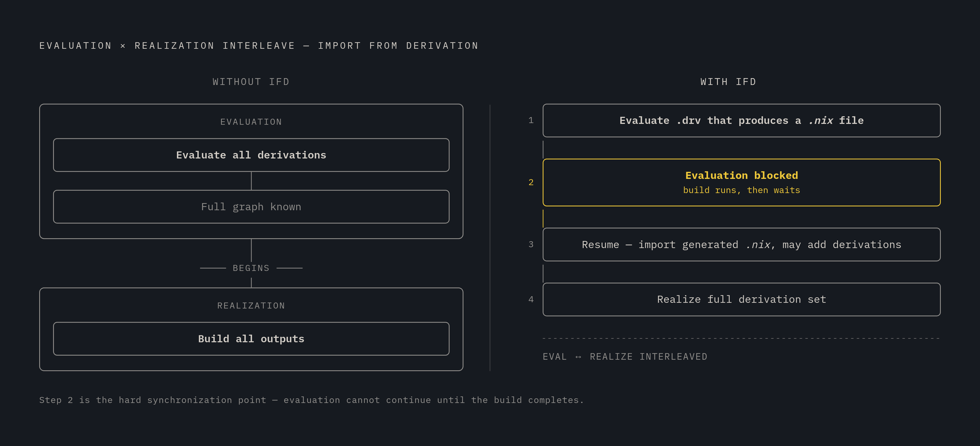Click the Full graph known box
Viewport: 980px width, 446px height.
(x=251, y=207)
